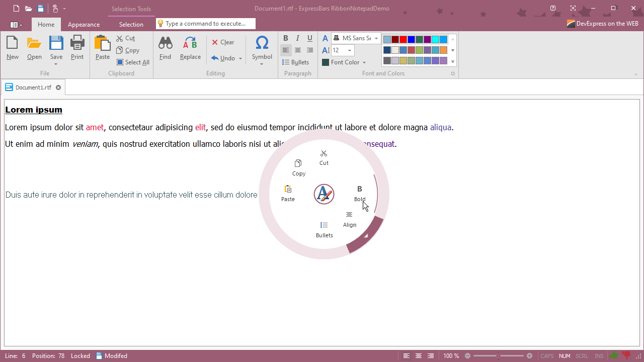This screenshot has height=362, width=644.
Task: Click the Print button in ribbon
Action: pos(77,48)
